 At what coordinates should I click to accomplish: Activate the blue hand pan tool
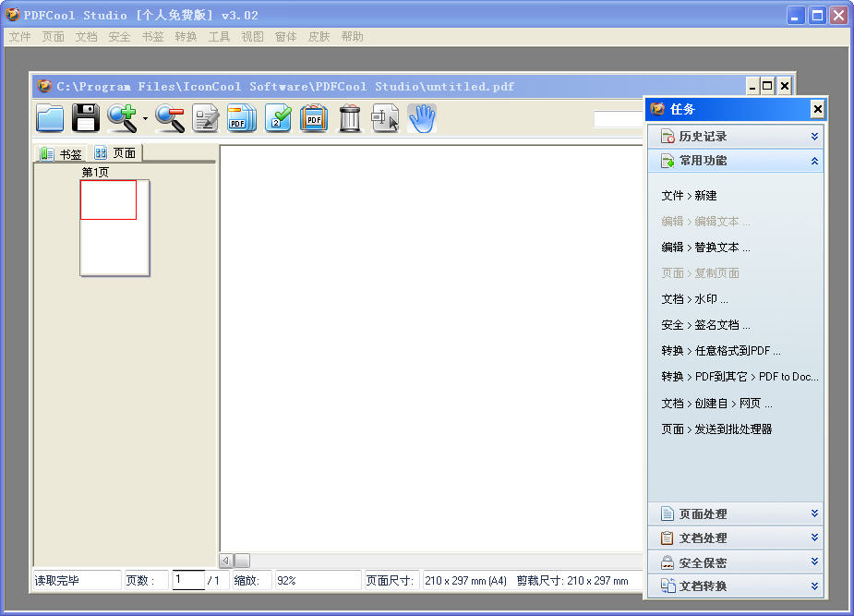pyautogui.click(x=422, y=118)
